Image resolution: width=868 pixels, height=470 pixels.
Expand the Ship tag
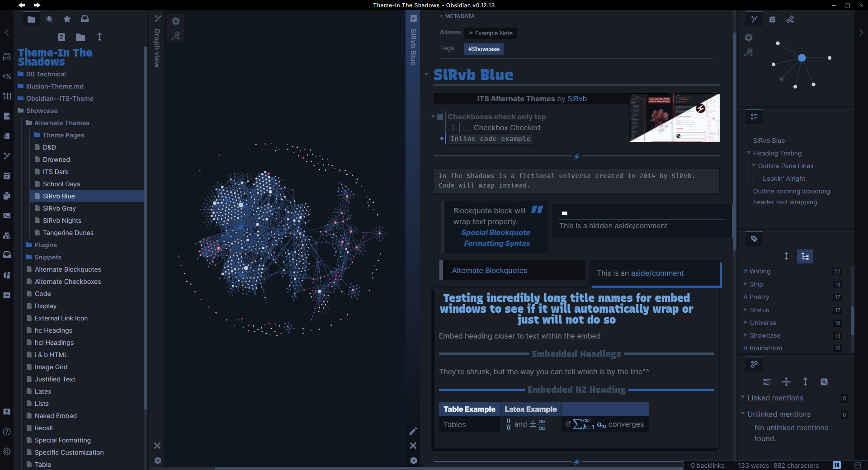click(x=745, y=284)
